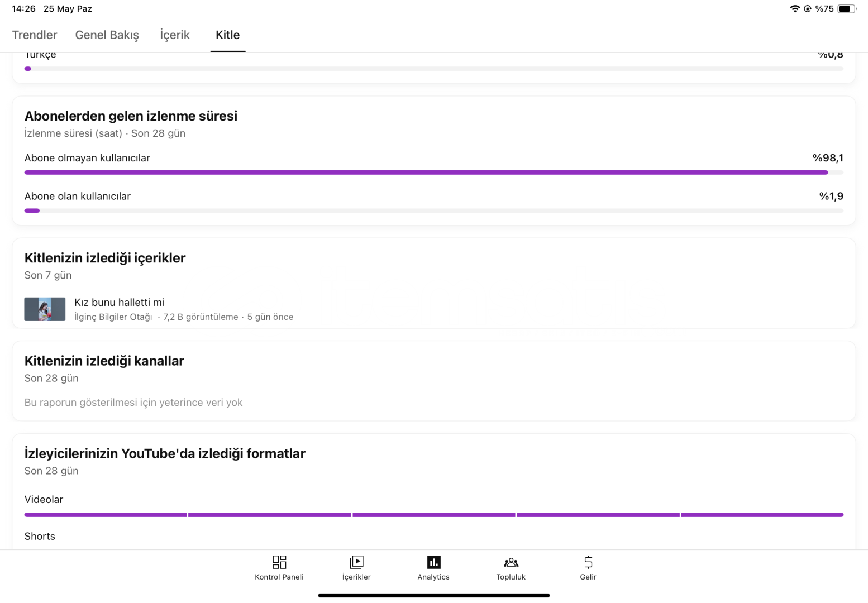Tap the Videolar format bar
Viewport: 868px width, 603px height.
click(433, 515)
